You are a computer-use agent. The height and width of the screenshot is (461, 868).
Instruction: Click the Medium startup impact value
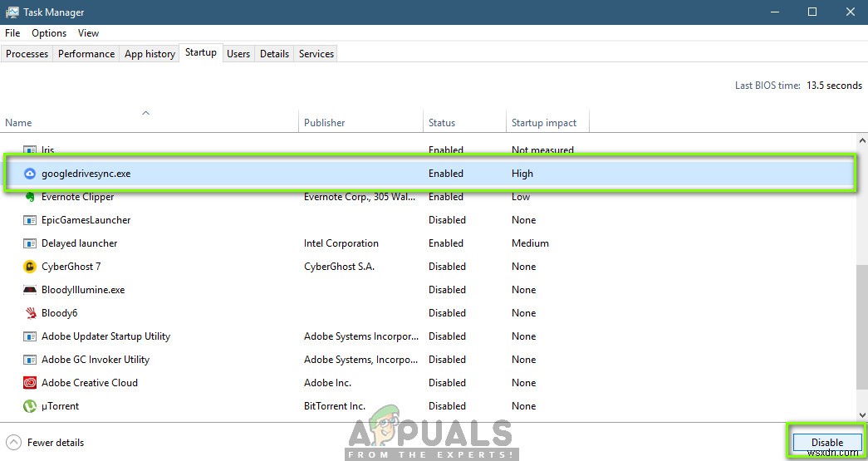click(x=530, y=243)
